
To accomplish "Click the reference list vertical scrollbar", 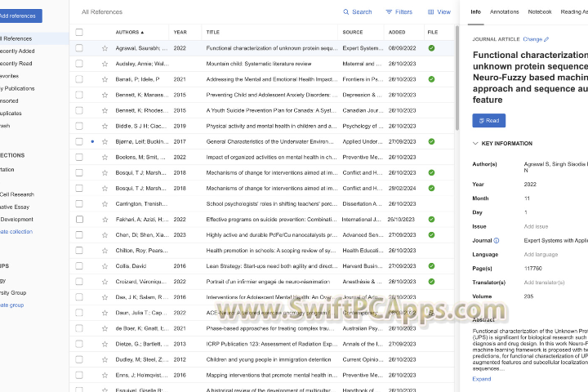I will point(457,78).
